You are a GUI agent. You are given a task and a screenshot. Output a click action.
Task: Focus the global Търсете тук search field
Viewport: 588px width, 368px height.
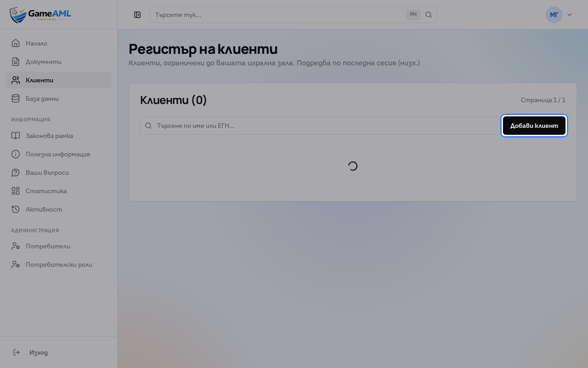[293, 15]
